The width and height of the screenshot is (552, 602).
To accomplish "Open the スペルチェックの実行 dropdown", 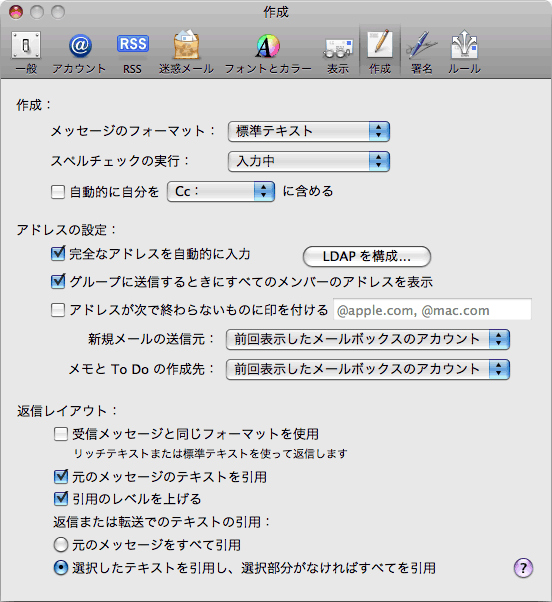I will (309, 161).
